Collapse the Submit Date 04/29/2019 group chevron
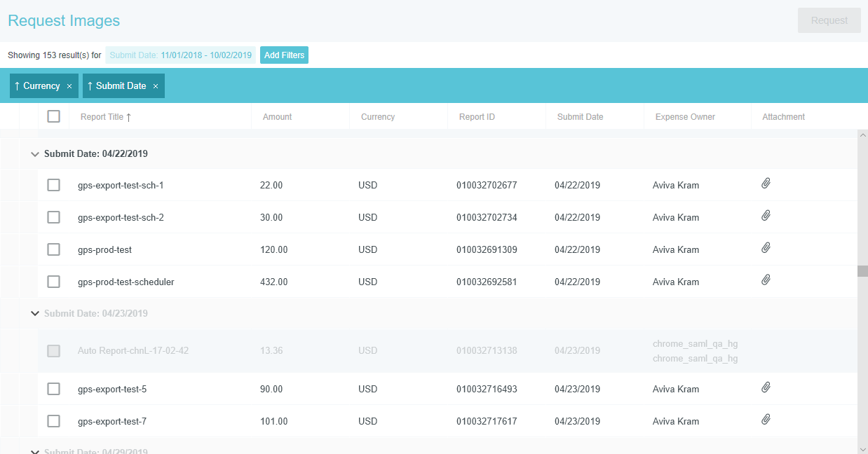This screenshot has width=868, height=454. point(34,450)
